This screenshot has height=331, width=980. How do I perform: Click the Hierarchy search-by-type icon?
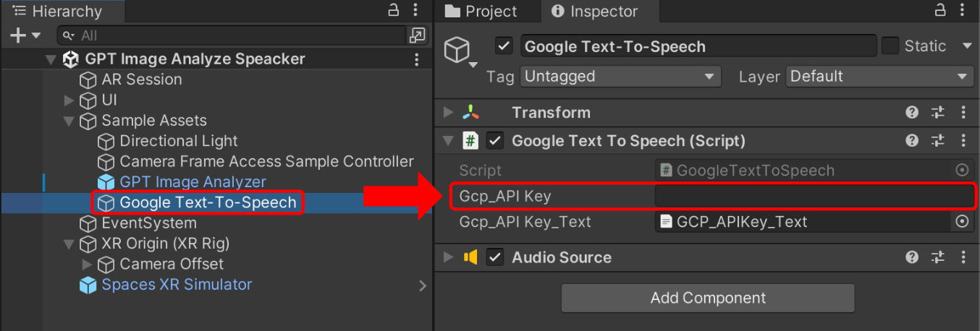[x=418, y=35]
